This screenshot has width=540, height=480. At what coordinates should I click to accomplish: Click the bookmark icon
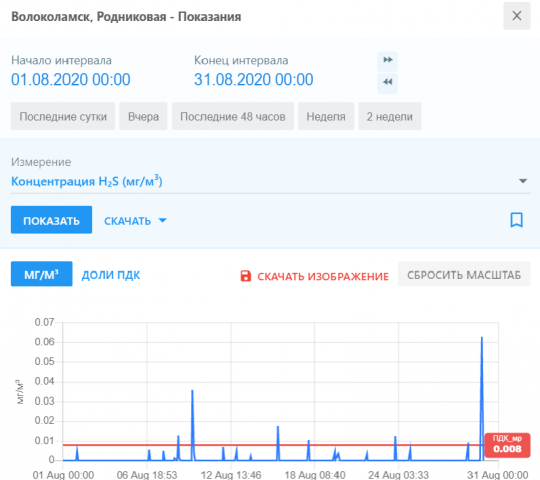tap(516, 220)
